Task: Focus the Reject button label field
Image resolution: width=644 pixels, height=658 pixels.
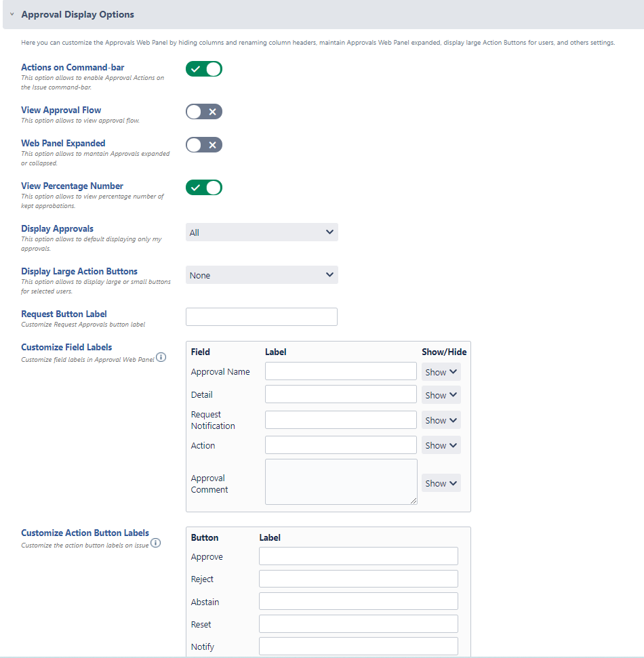Action: click(x=359, y=579)
